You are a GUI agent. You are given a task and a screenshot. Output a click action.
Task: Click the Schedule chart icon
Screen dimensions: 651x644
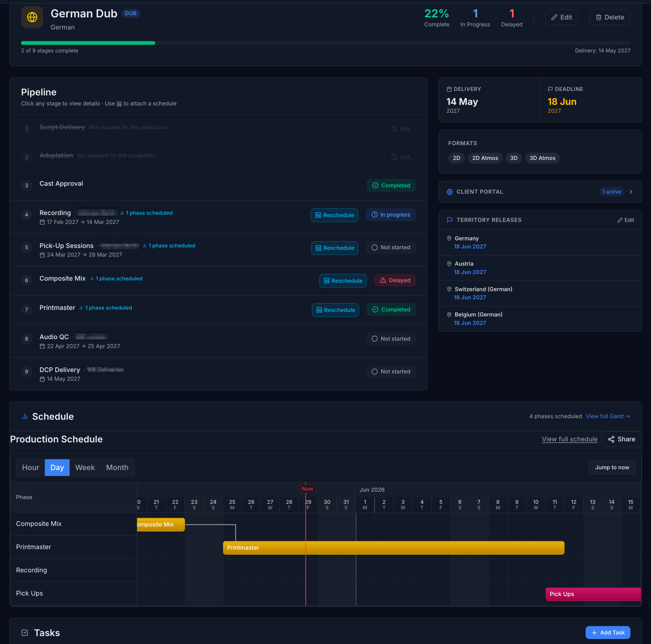click(25, 417)
